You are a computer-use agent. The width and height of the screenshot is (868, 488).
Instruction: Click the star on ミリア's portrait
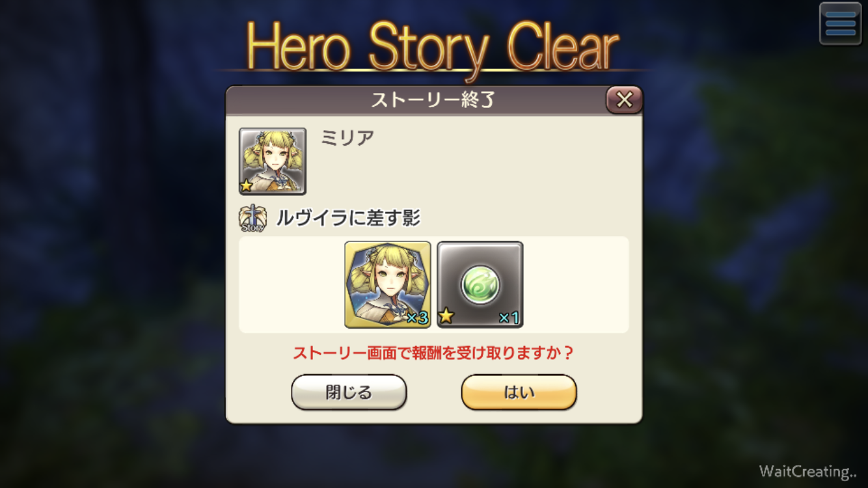tap(247, 186)
